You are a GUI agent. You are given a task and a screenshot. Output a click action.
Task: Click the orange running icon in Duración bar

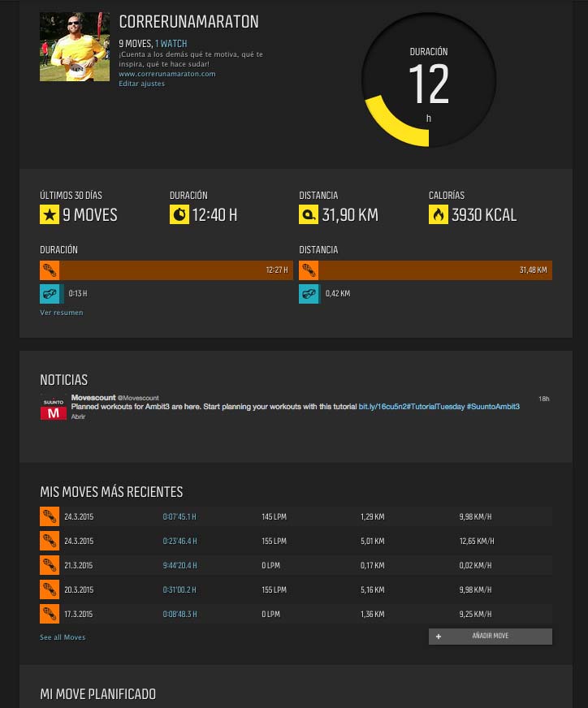[50, 270]
